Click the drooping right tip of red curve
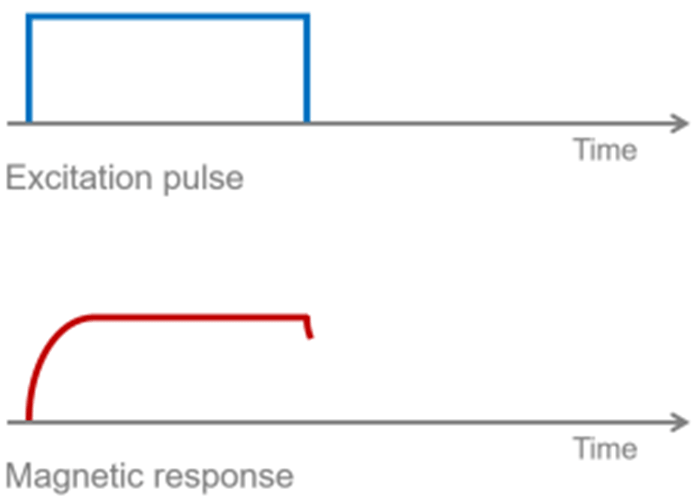 (308, 330)
